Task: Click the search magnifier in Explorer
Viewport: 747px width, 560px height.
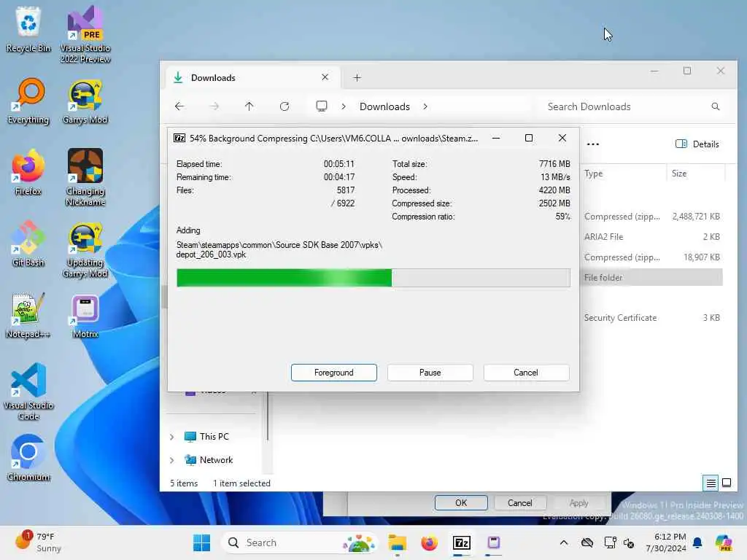Action: click(716, 106)
